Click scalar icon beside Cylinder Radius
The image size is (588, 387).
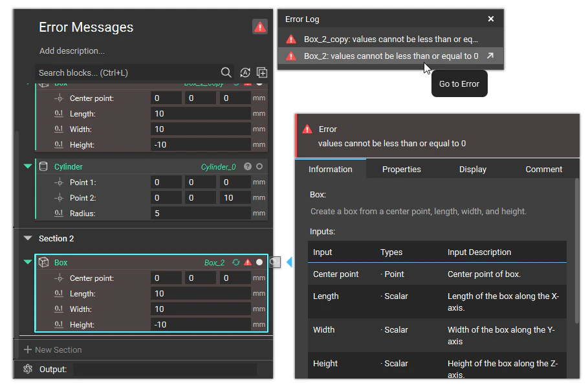click(x=59, y=213)
